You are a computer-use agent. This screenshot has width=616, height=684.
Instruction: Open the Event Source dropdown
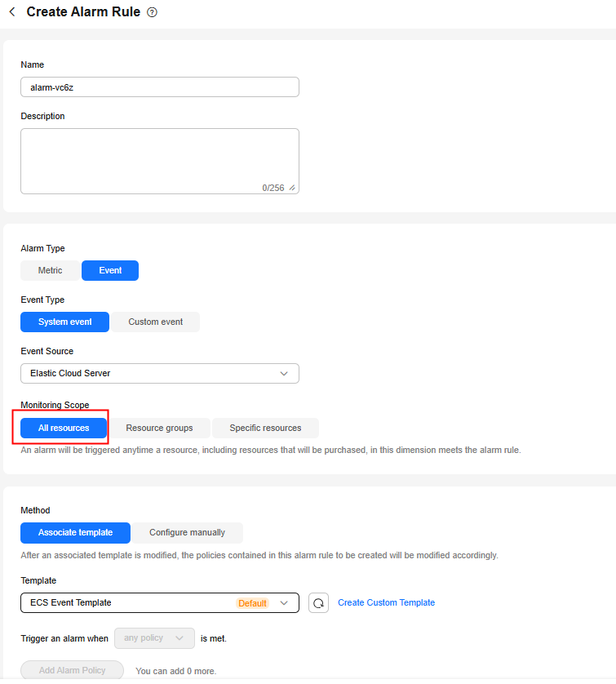coord(160,373)
